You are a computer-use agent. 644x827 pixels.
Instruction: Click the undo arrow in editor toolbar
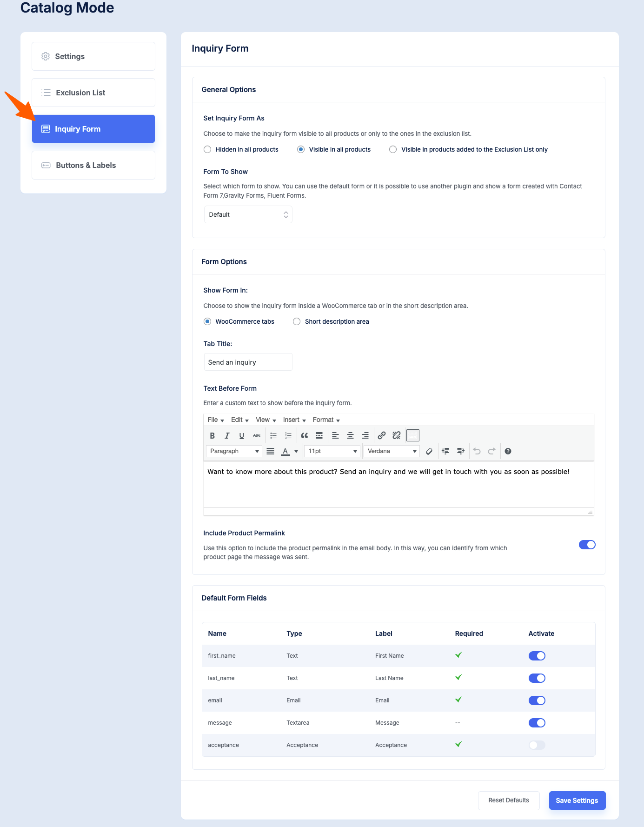click(477, 451)
